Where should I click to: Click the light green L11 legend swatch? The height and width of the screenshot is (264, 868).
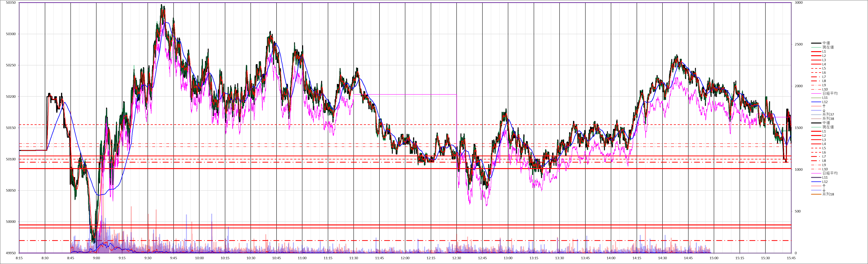(816, 98)
